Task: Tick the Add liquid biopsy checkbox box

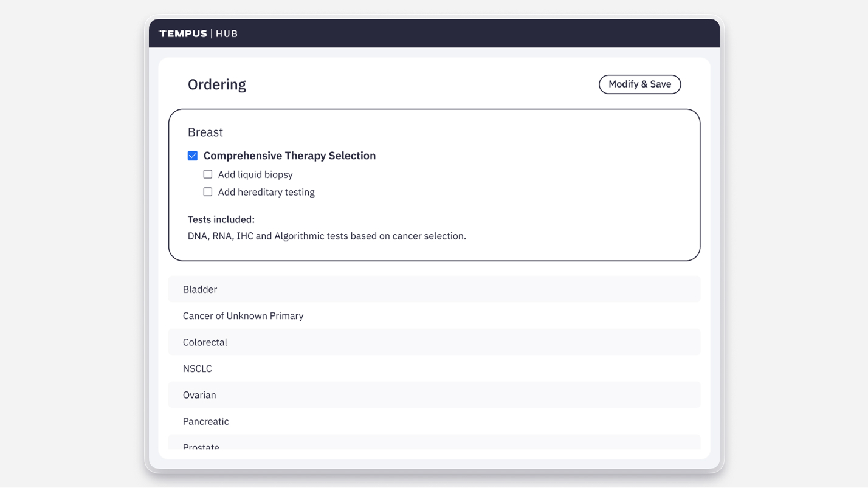Action: click(x=208, y=174)
